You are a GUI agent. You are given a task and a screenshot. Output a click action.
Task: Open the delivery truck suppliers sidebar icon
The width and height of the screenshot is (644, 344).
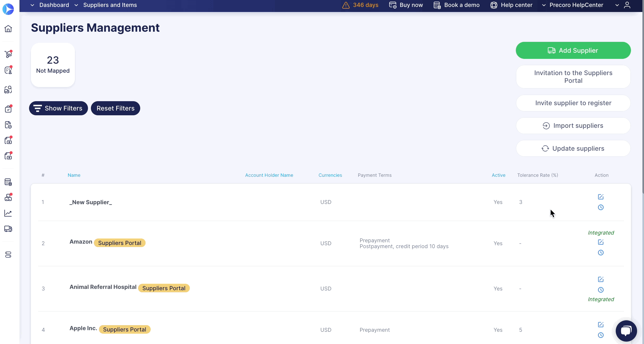(x=8, y=229)
